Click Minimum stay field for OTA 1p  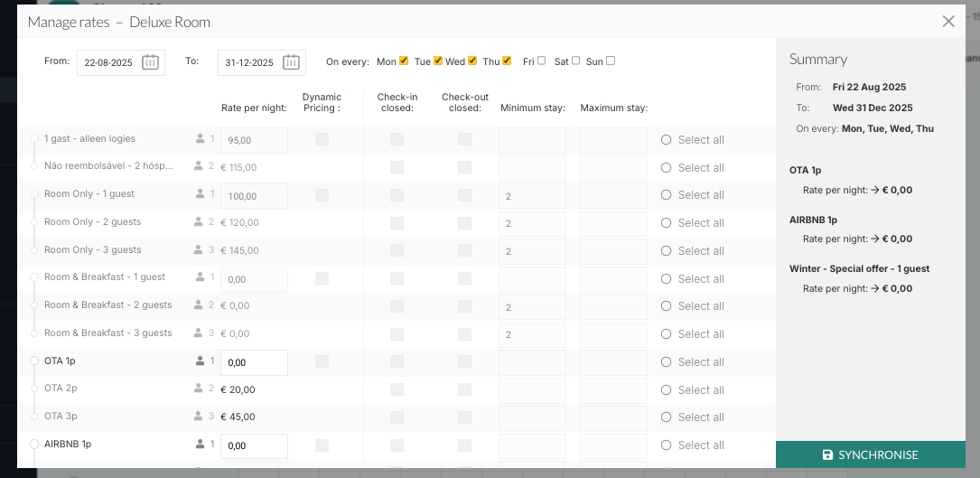coord(533,363)
